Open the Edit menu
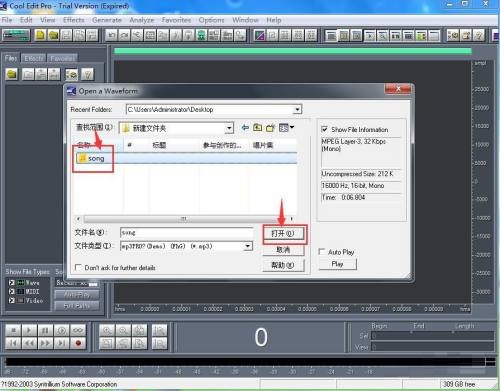 pyautogui.click(x=26, y=20)
